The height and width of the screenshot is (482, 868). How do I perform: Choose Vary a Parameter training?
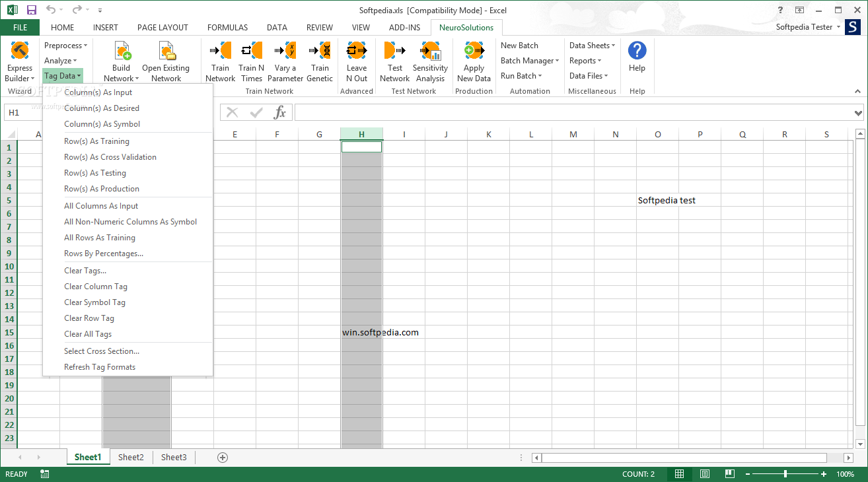point(285,61)
